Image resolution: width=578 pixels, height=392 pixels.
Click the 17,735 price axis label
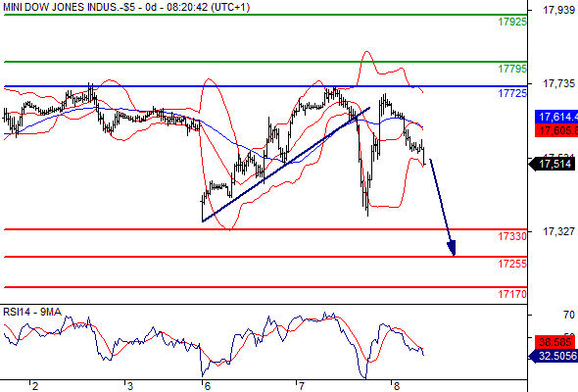coord(558,84)
